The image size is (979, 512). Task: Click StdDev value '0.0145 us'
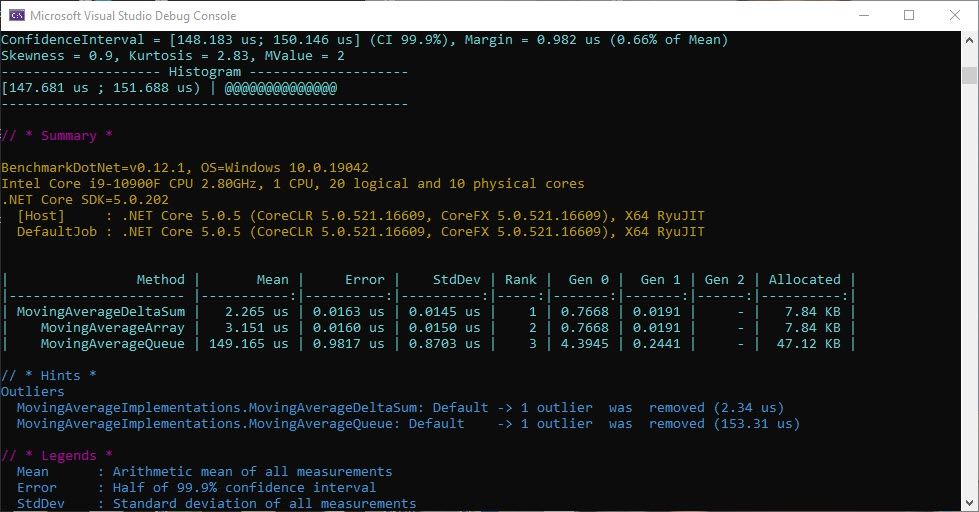[445, 312]
